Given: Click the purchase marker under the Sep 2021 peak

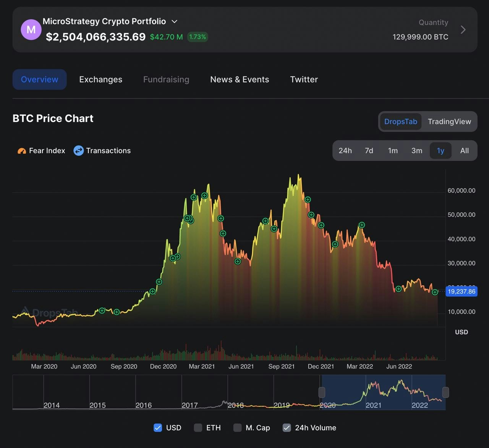Looking at the screenshot, I should pyautogui.click(x=274, y=229).
